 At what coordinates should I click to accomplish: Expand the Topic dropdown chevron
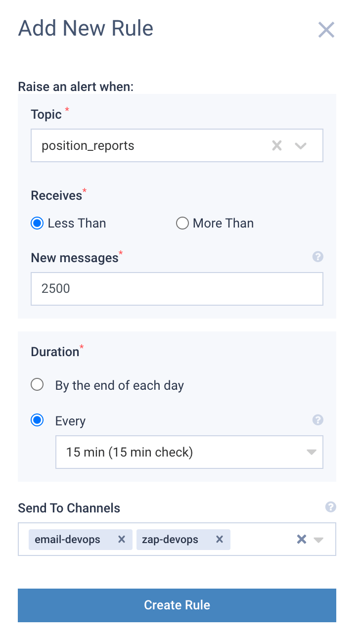click(x=301, y=145)
